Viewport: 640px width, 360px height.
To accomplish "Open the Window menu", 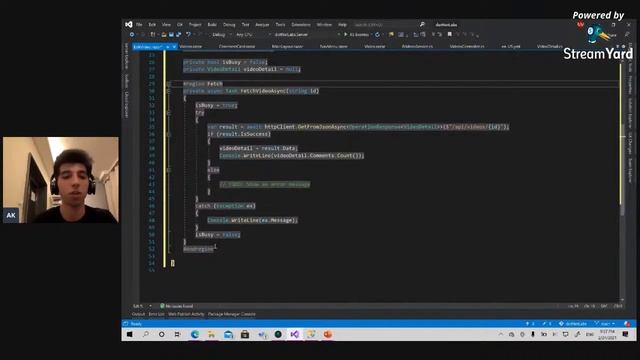I will [x=324, y=24].
